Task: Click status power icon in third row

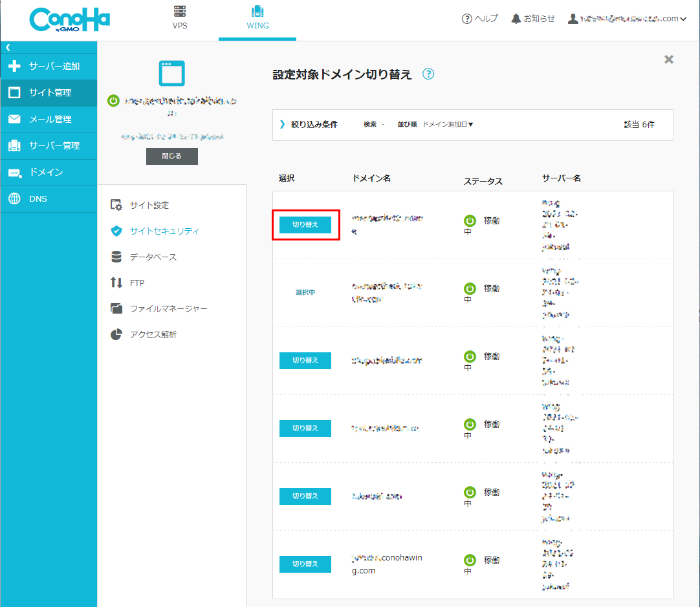Action: pyautogui.click(x=470, y=356)
